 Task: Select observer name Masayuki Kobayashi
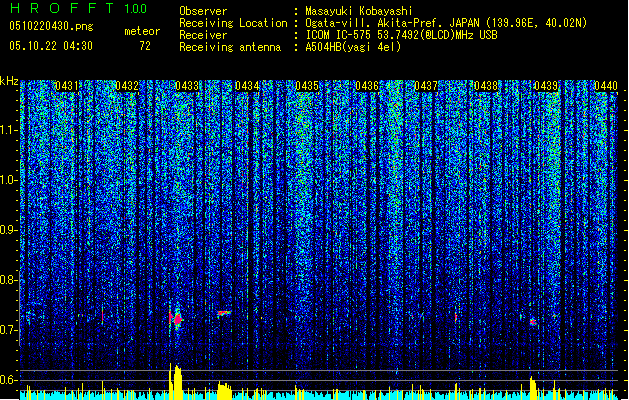pyautogui.click(x=359, y=11)
